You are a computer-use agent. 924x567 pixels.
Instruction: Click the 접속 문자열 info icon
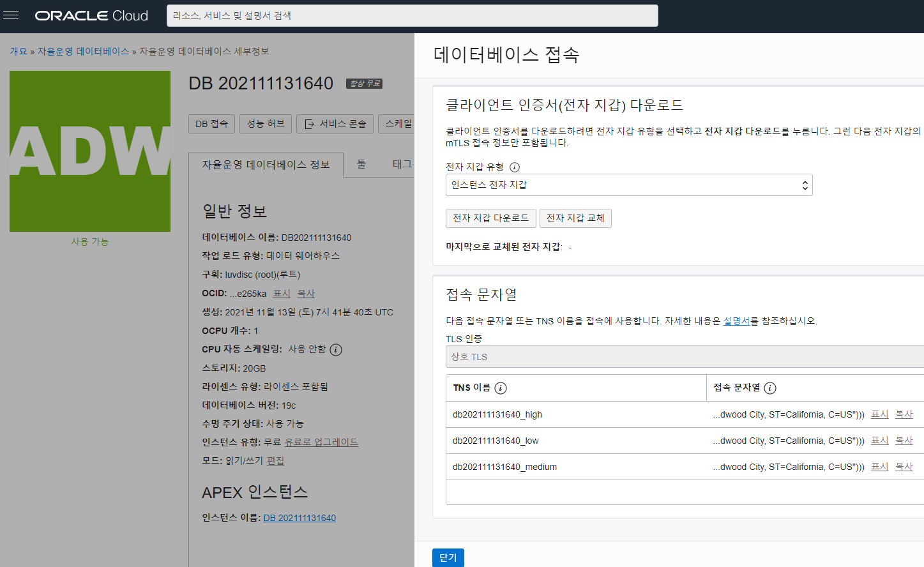(x=770, y=388)
